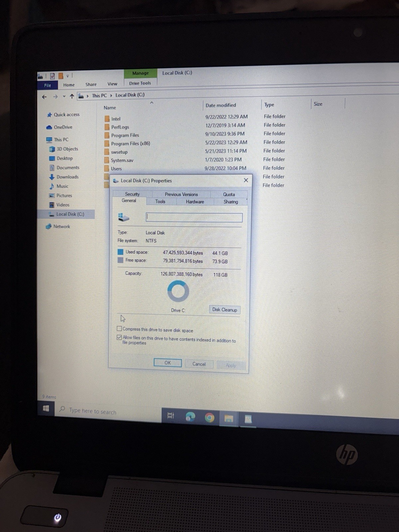
Task: Open the Hardware tab
Action: (x=195, y=202)
